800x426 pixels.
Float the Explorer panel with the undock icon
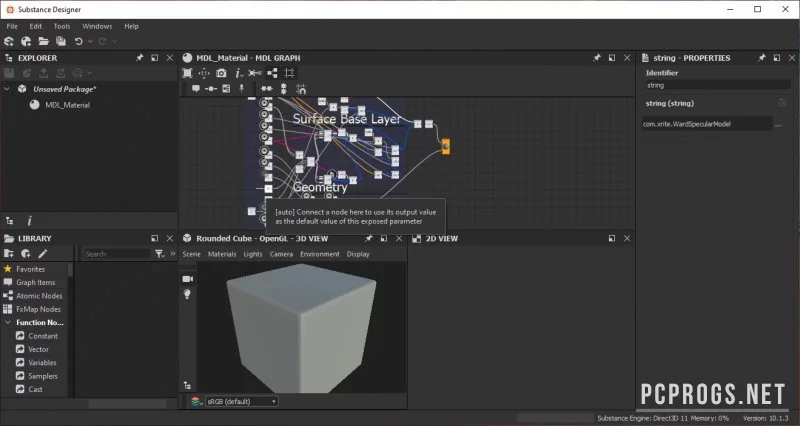pyautogui.click(x=155, y=58)
